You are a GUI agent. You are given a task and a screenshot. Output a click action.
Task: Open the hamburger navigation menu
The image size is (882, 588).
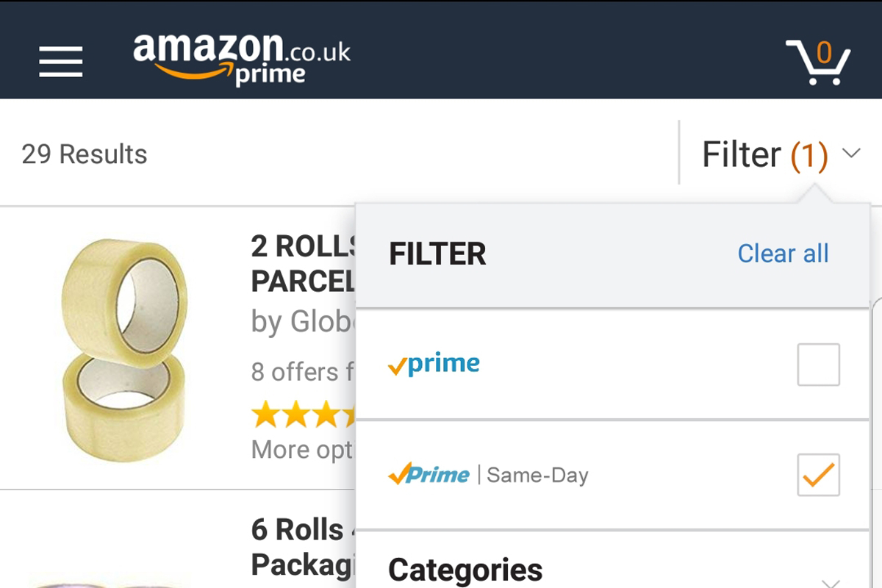pos(60,62)
